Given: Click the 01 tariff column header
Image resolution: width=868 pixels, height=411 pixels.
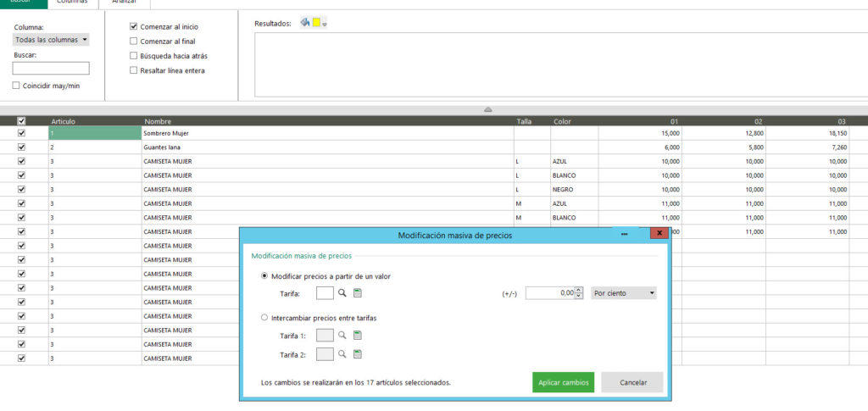Looking at the screenshot, I should tap(640, 121).
